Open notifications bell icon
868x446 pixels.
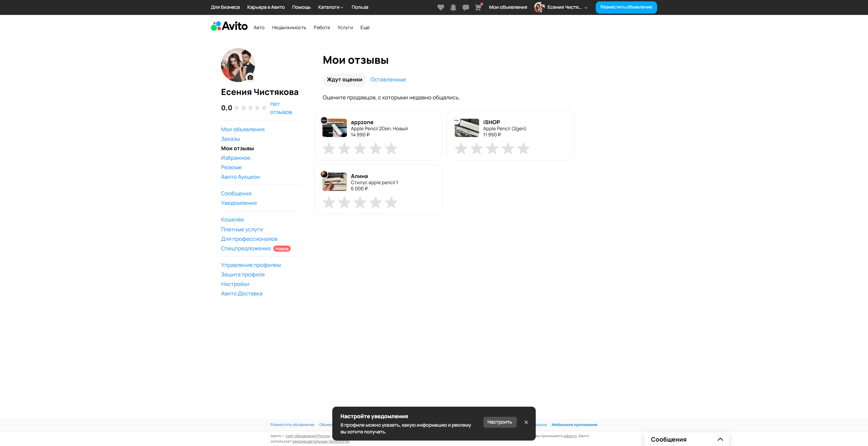[x=453, y=7]
